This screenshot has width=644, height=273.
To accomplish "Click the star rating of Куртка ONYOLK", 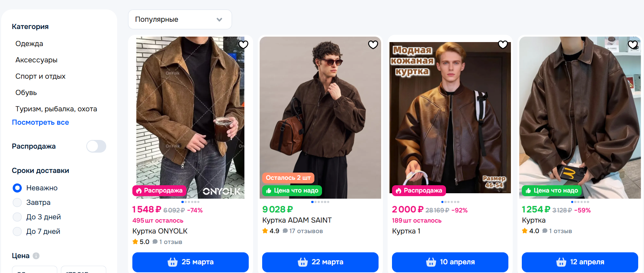I will click(x=141, y=242).
